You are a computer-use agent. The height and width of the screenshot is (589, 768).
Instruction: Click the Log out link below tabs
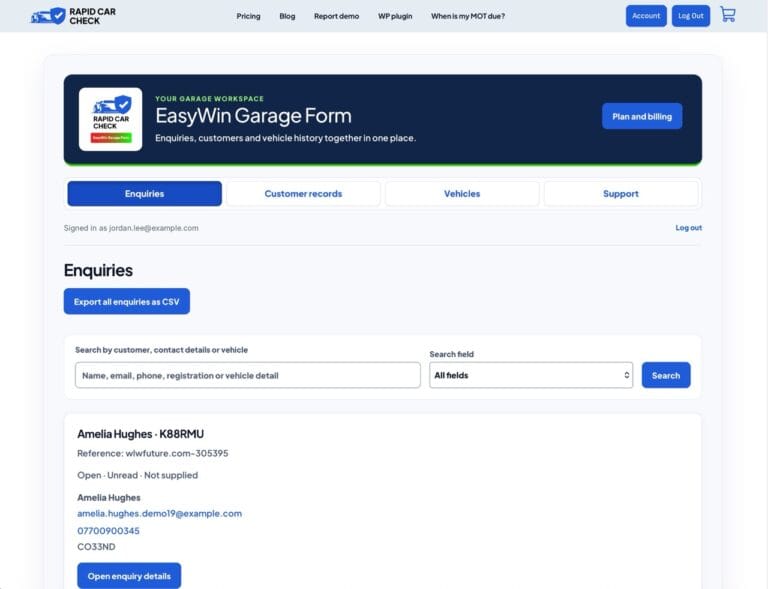tap(688, 228)
